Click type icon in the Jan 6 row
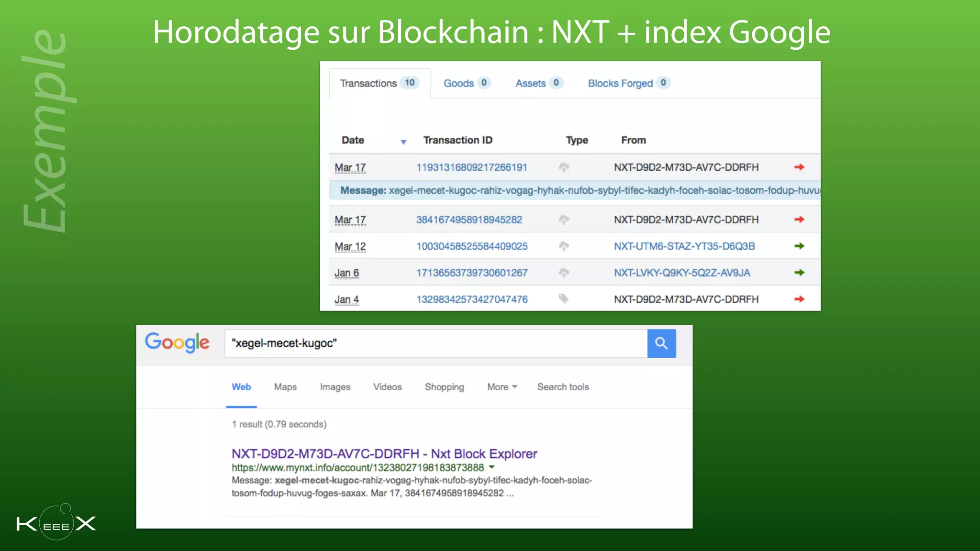Image resolution: width=980 pixels, height=551 pixels. (x=564, y=273)
